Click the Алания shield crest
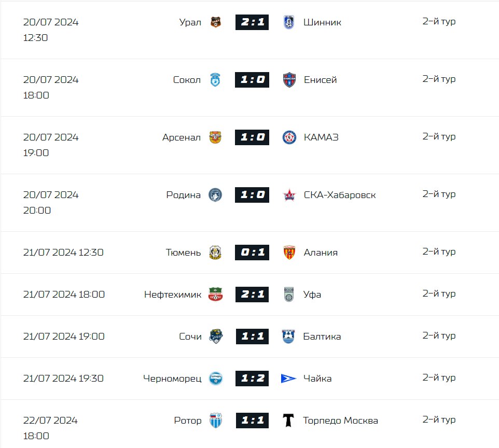 coord(289,253)
